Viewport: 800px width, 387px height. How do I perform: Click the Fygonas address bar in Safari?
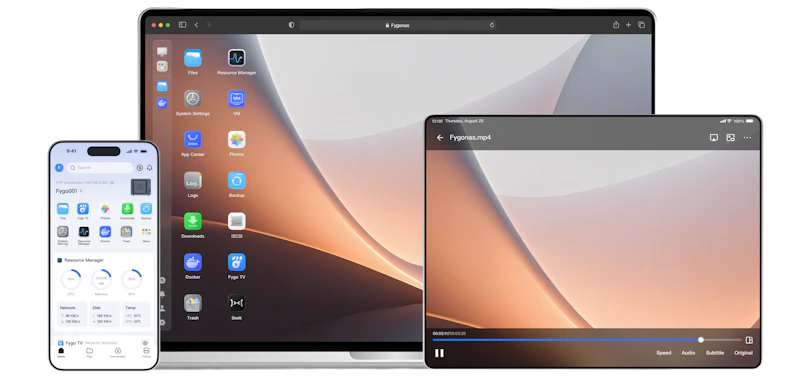(x=397, y=25)
